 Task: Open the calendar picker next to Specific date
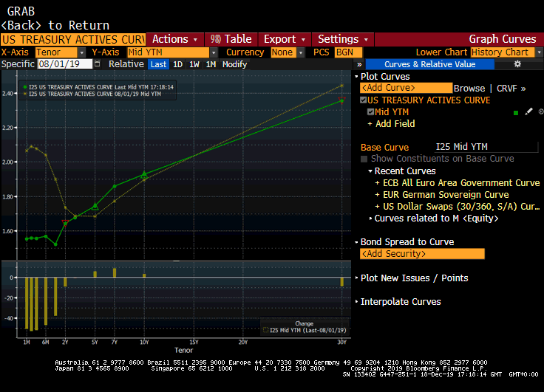97,64
